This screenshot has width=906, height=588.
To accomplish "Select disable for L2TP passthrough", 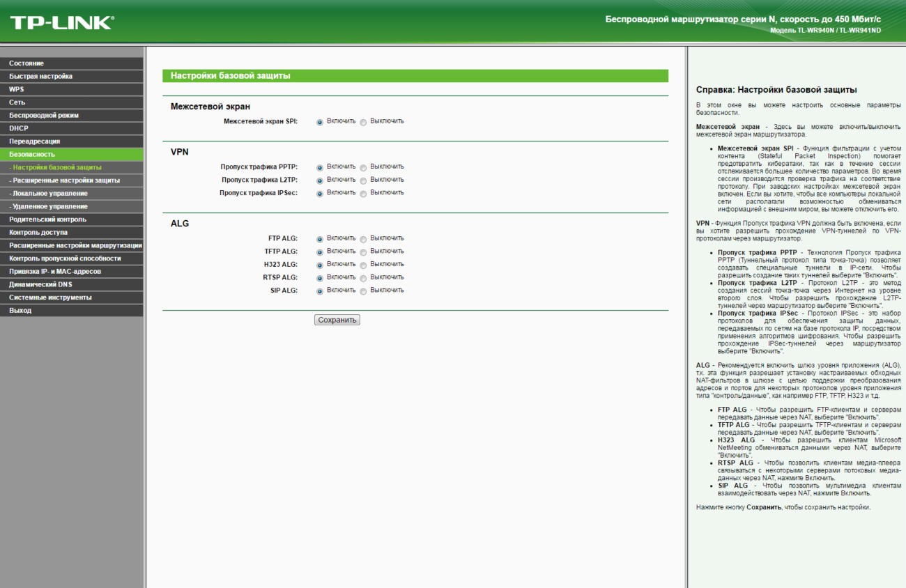I will tap(363, 180).
